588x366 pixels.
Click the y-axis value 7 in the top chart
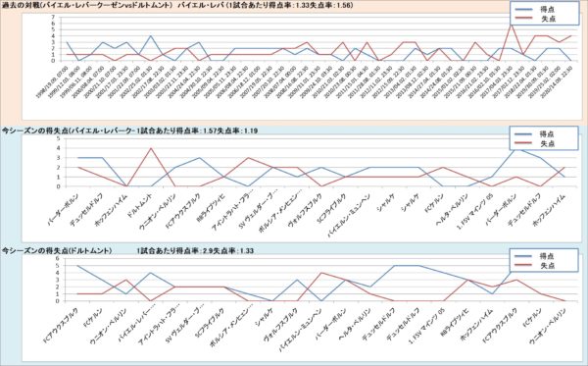pos(53,17)
